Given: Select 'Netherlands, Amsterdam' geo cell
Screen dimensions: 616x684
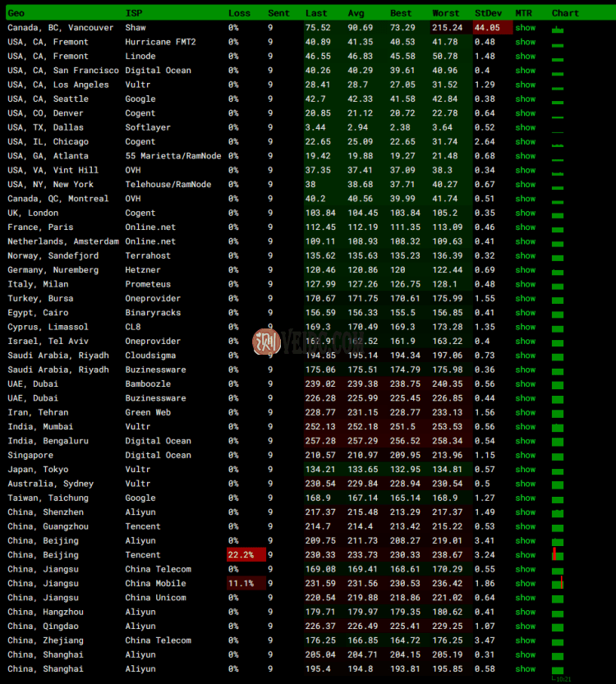Looking at the screenshot, I should click(63, 241).
